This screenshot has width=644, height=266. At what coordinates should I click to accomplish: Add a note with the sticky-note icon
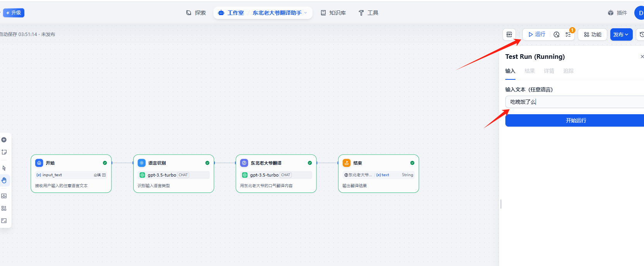tap(4, 152)
